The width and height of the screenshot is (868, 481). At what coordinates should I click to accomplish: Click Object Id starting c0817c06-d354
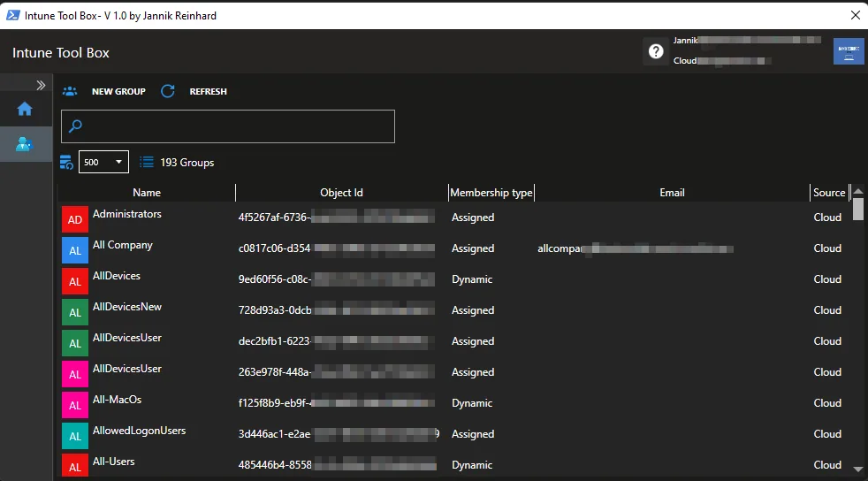click(x=336, y=248)
